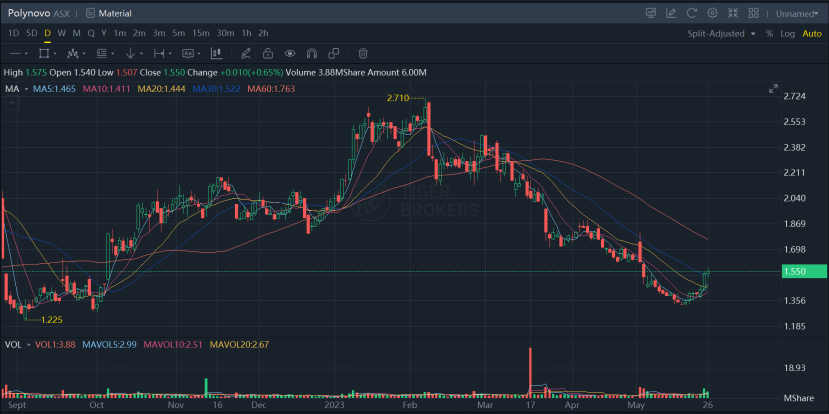
Task: Click the duplicate drawings icon
Action: pyautogui.click(x=334, y=53)
